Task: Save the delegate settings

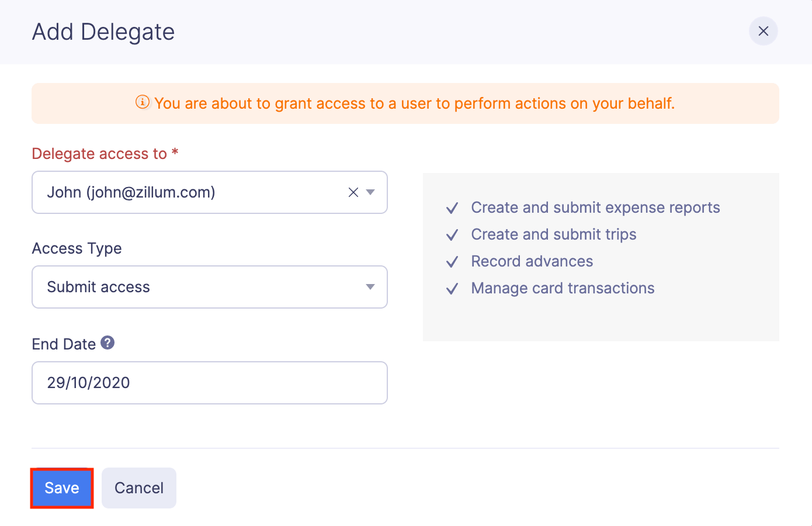Action: [61, 487]
